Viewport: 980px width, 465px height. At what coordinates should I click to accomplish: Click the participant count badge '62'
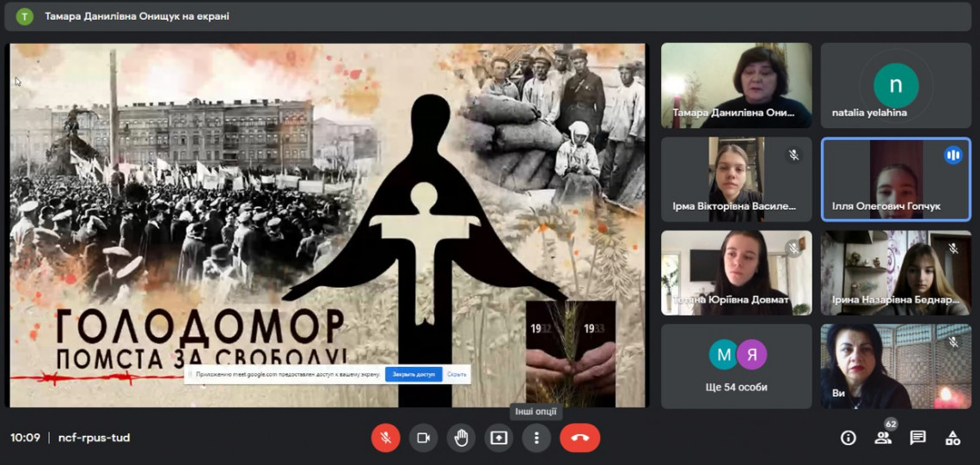pos(891,425)
